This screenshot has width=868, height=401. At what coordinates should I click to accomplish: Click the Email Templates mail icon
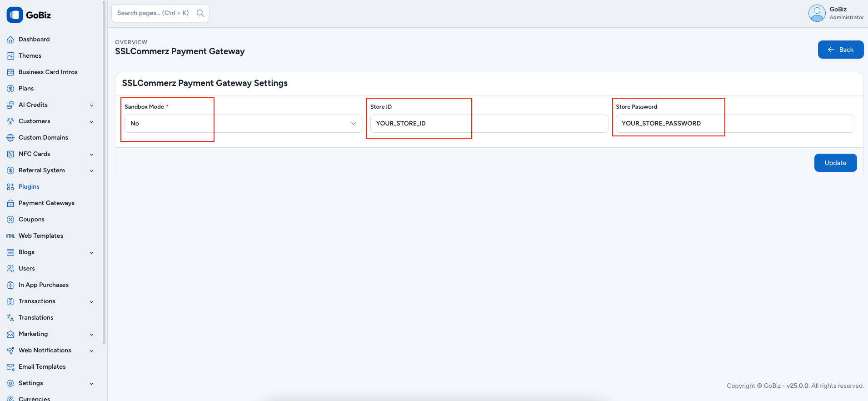pyautogui.click(x=10, y=367)
